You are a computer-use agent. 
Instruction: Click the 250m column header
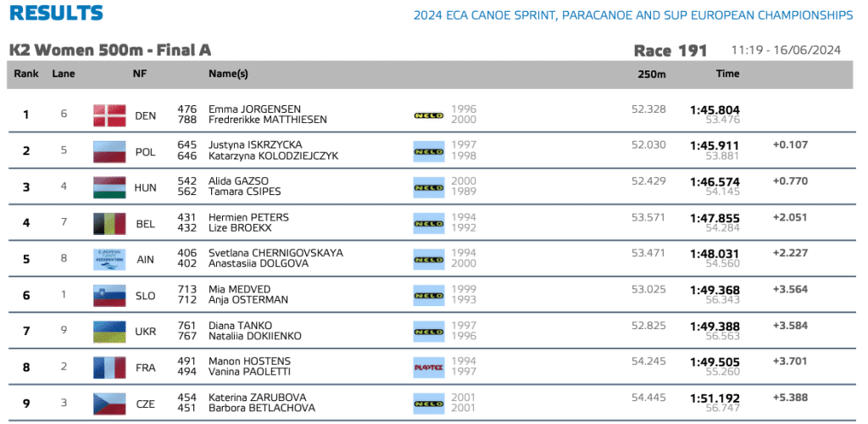(x=651, y=74)
